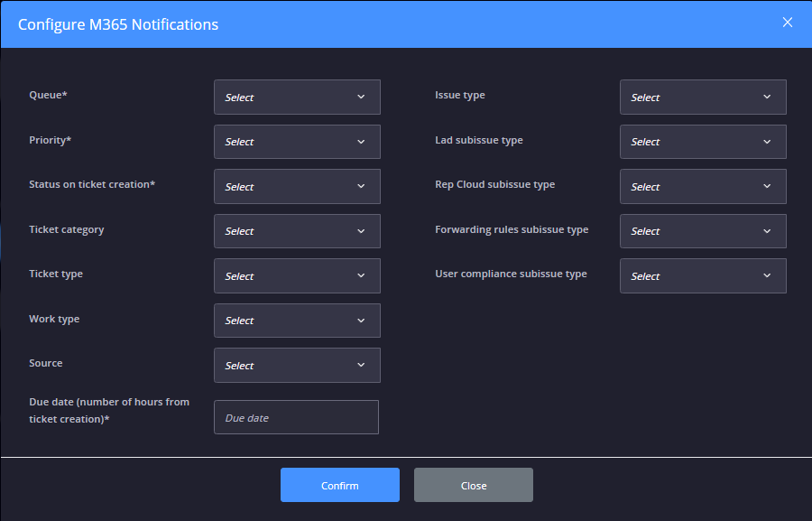Click the Priority* field label
Viewport: 812px width, 521px height.
point(51,140)
